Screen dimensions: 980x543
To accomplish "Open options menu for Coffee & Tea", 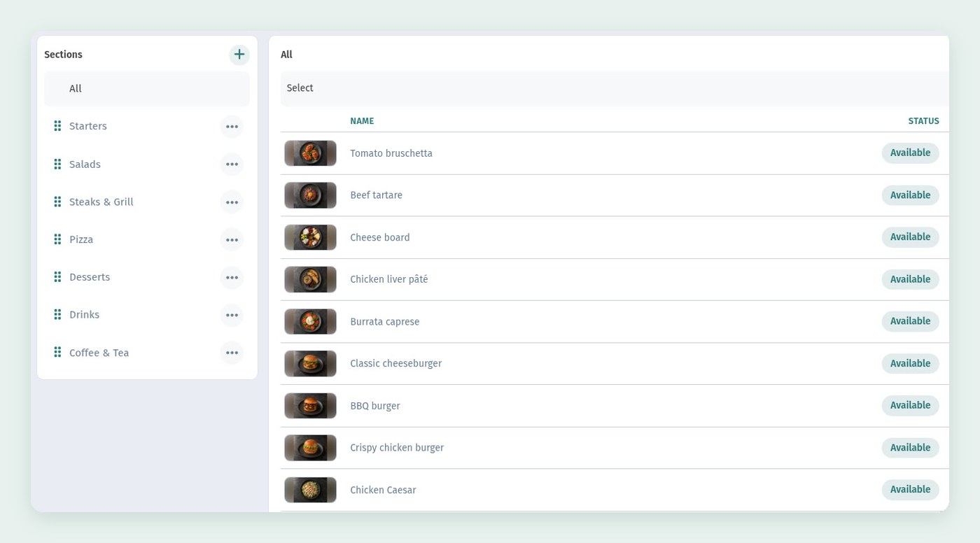I will point(232,353).
